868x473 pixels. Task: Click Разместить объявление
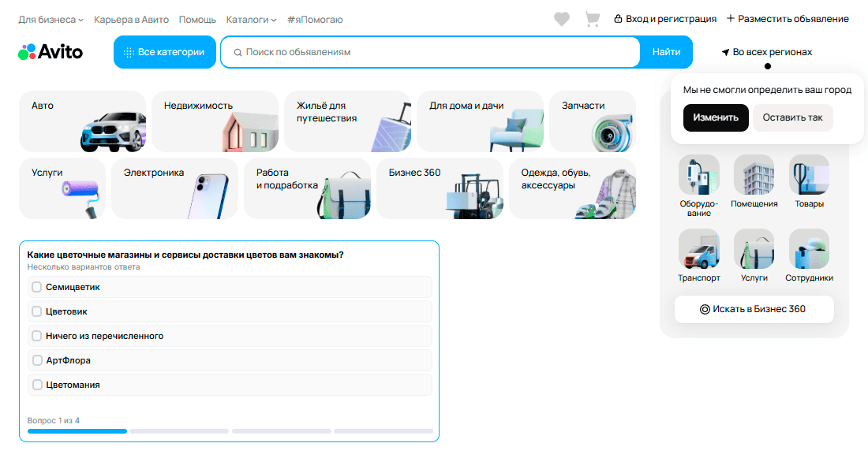[788, 19]
